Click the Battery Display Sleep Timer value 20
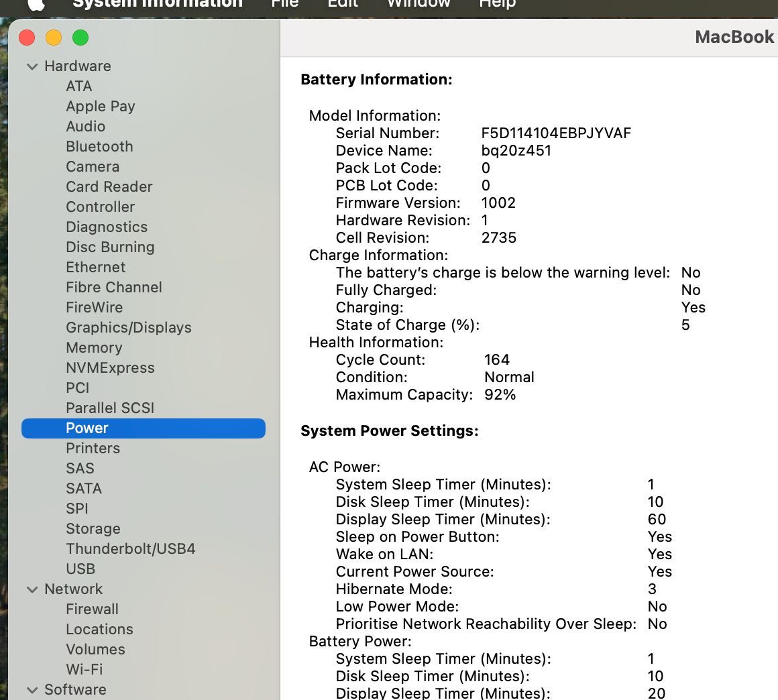Image resolution: width=778 pixels, height=700 pixels. click(656, 693)
